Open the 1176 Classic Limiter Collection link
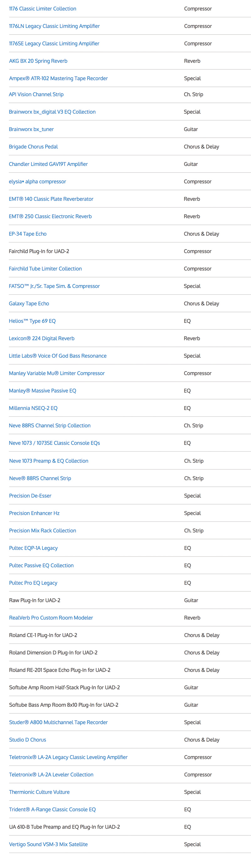This screenshot has width=251, height=868. (42, 9)
